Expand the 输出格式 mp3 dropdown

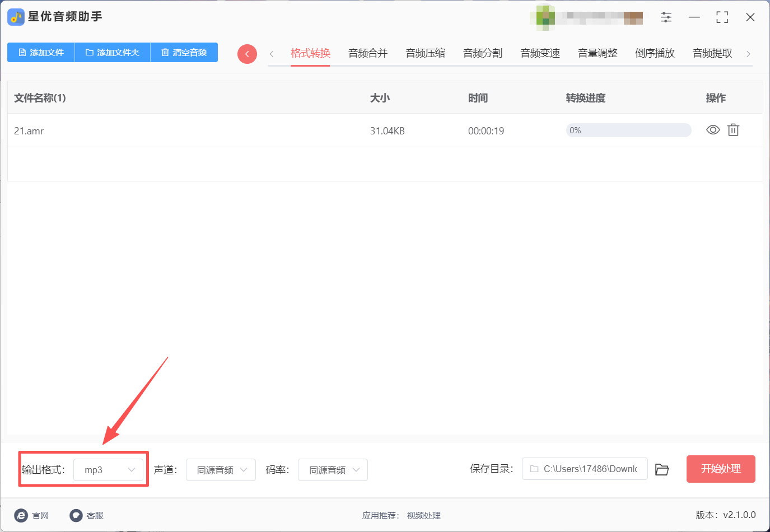coord(109,470)
